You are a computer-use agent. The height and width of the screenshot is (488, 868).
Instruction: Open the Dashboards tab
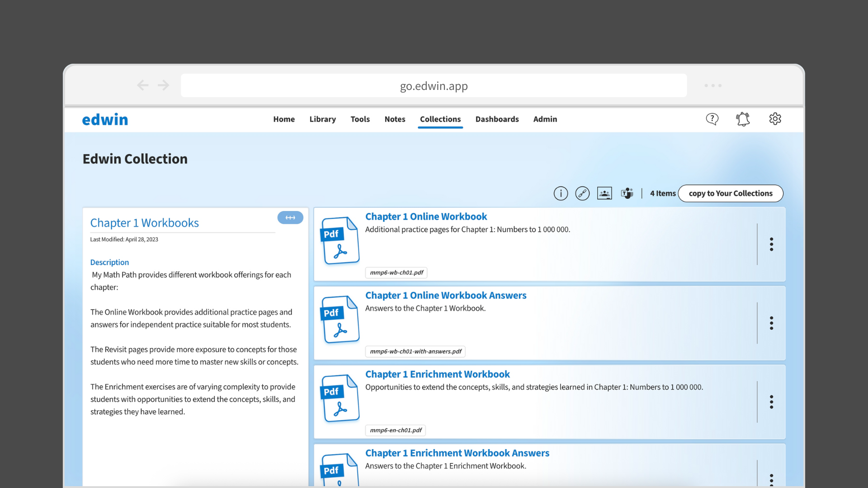497,119
